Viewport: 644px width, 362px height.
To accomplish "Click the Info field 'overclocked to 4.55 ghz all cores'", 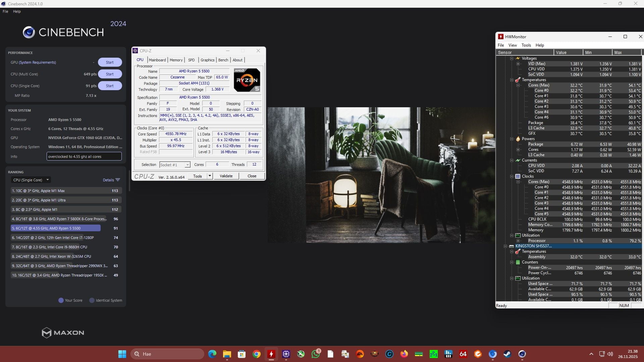I will 84,157.
